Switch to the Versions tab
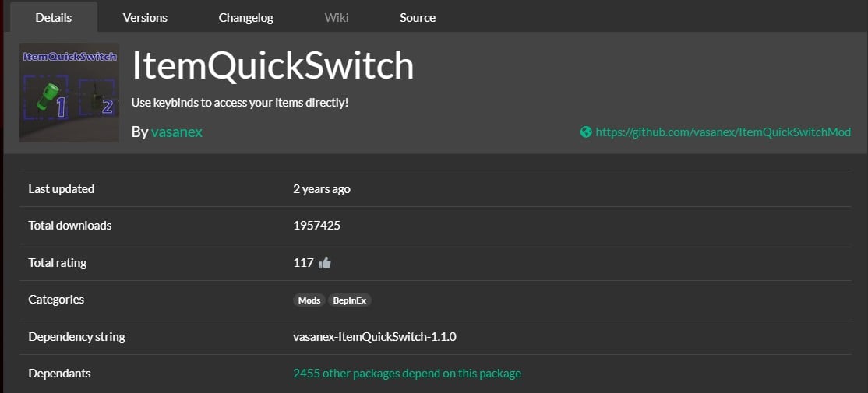 click(x=145, y=17)
